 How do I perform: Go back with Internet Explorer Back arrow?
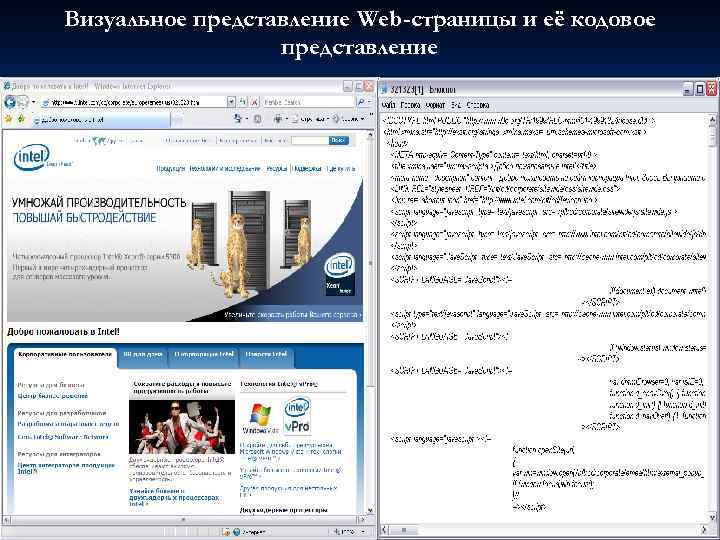coord(10,102)
